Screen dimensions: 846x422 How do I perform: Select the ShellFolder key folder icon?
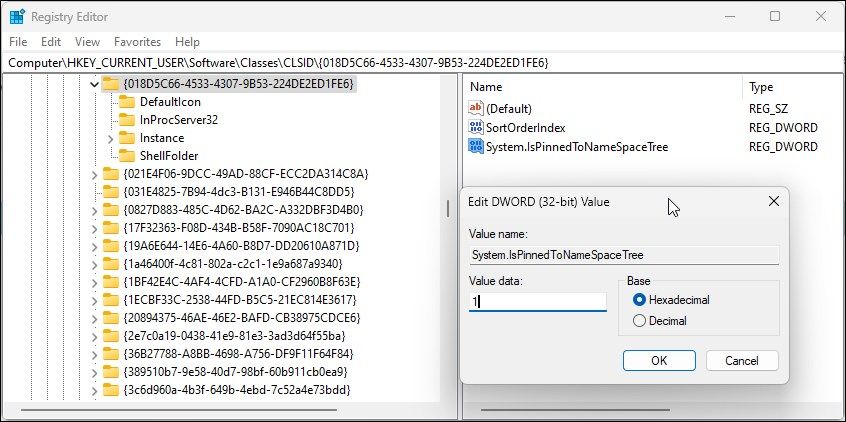pyautogui.click(x=126, y=156)
